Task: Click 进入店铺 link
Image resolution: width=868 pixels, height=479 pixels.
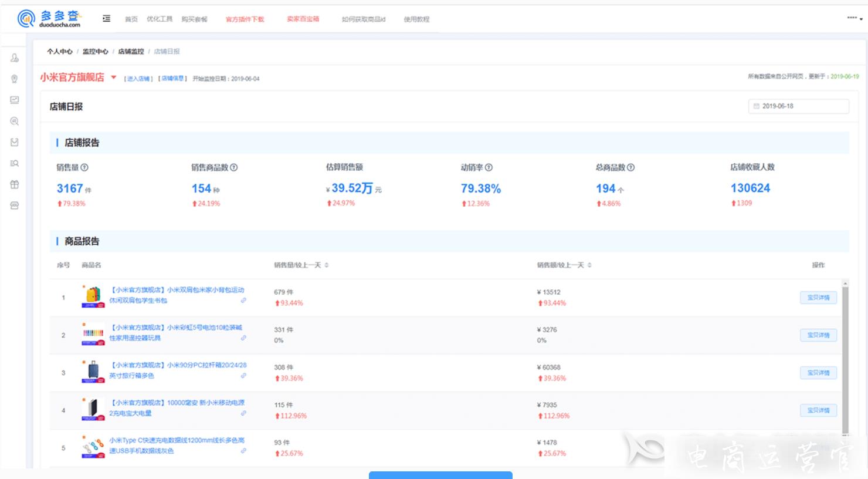Action: coord(139,79)
